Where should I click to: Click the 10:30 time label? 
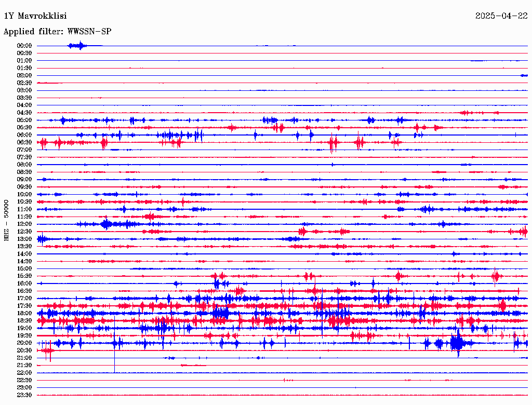[x=24, y=202]
